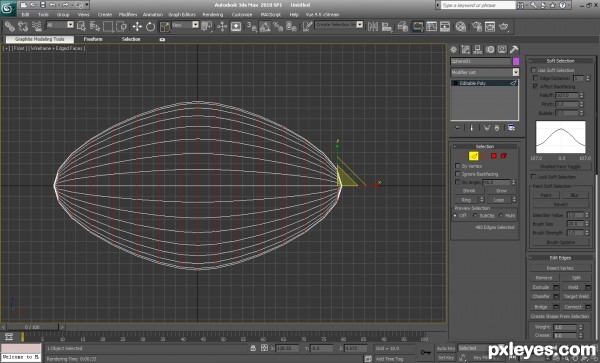This screenshot has width=600, height=363.
Task: Open the Render Setup icon
Action: pyautogui.click(x=476, y=26)
